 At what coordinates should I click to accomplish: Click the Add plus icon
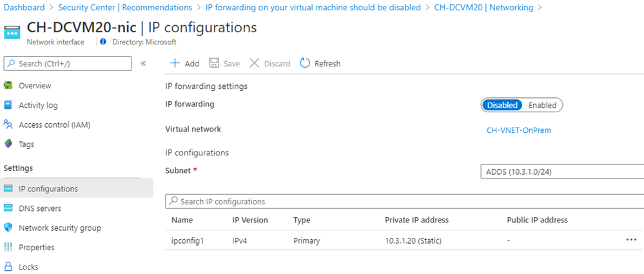pyautogui.click(x=174, y=63)
